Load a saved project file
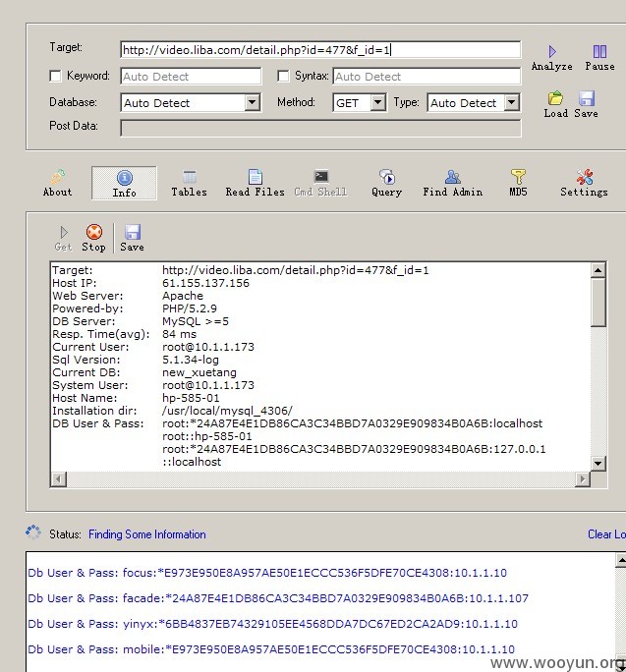This screenshot has width=626, height=672. coord(555,104)
